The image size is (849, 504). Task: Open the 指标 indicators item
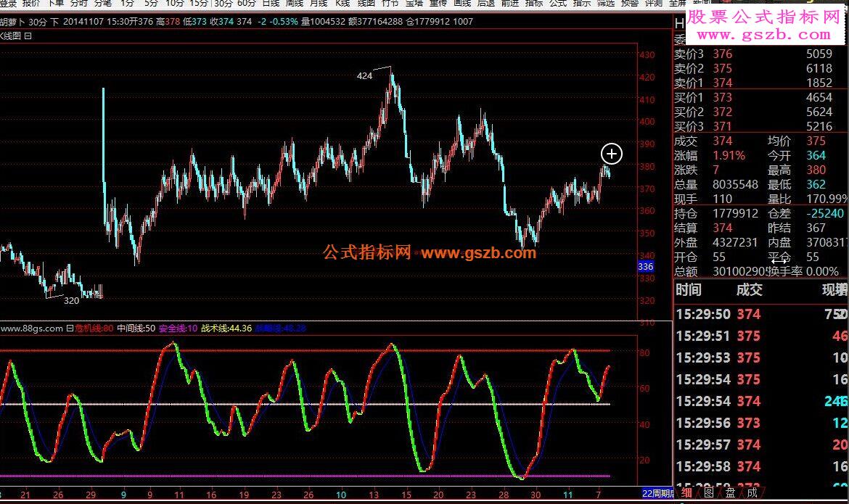[x=534, y=3]
